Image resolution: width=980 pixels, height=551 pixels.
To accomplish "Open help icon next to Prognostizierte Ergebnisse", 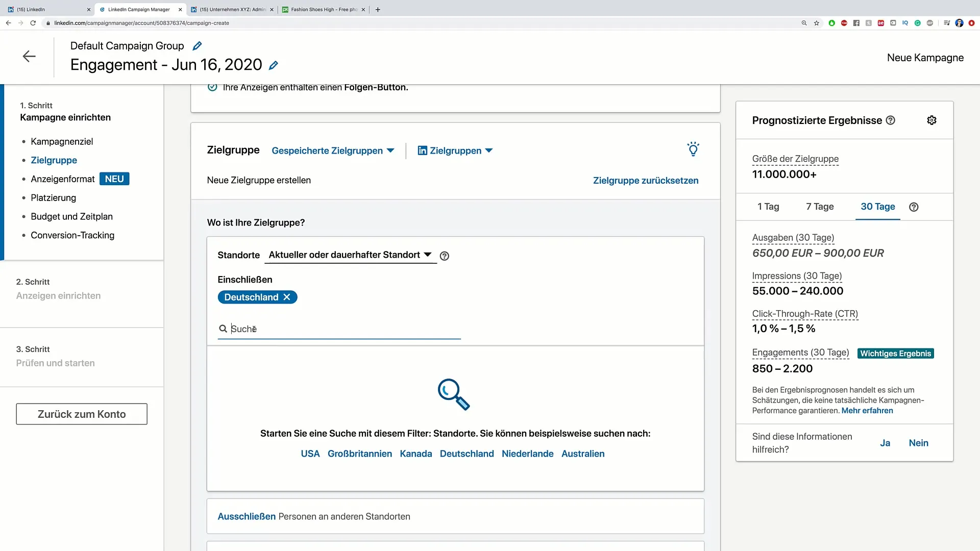I will coord(891,120).
